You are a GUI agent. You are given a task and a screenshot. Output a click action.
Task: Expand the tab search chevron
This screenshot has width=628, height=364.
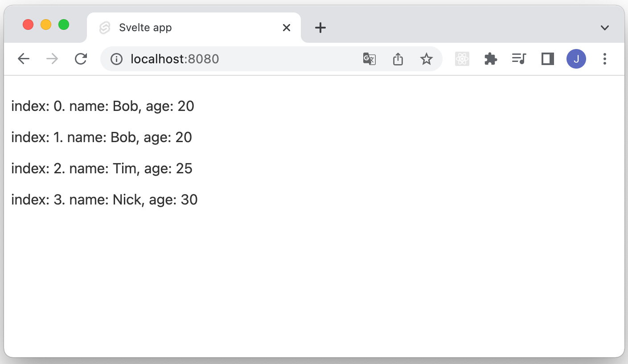pos(605,28)
